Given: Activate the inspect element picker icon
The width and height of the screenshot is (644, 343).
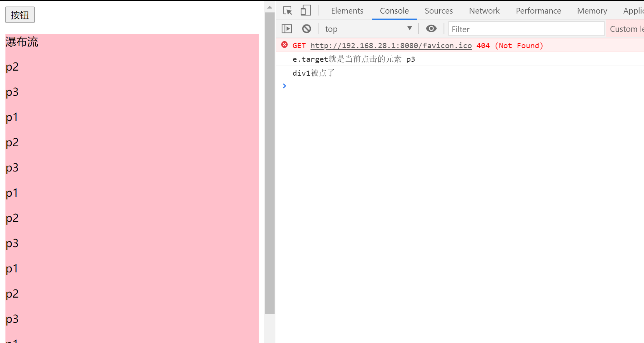Looking at the screenshot, I should [287, 10].
